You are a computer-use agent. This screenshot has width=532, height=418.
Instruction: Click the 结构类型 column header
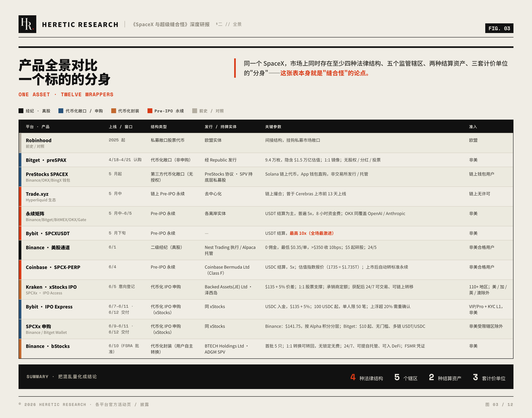(159, 127)
